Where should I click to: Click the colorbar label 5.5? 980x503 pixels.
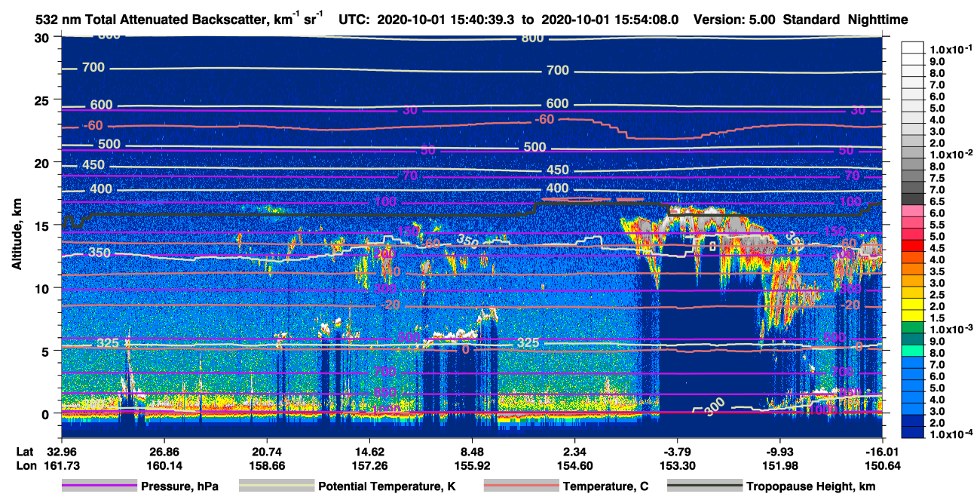[937, 225]
